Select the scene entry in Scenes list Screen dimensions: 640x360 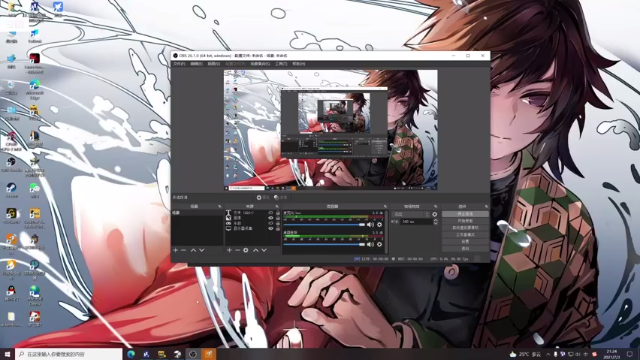[x=197, y=213]
